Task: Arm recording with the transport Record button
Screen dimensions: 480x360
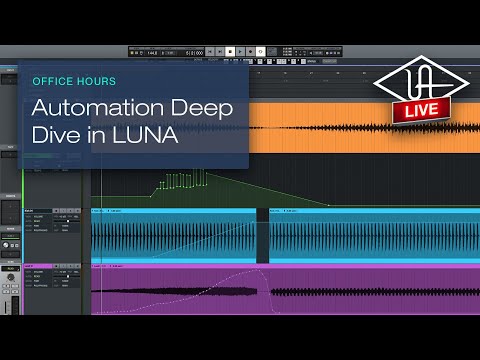Action: 250,52
